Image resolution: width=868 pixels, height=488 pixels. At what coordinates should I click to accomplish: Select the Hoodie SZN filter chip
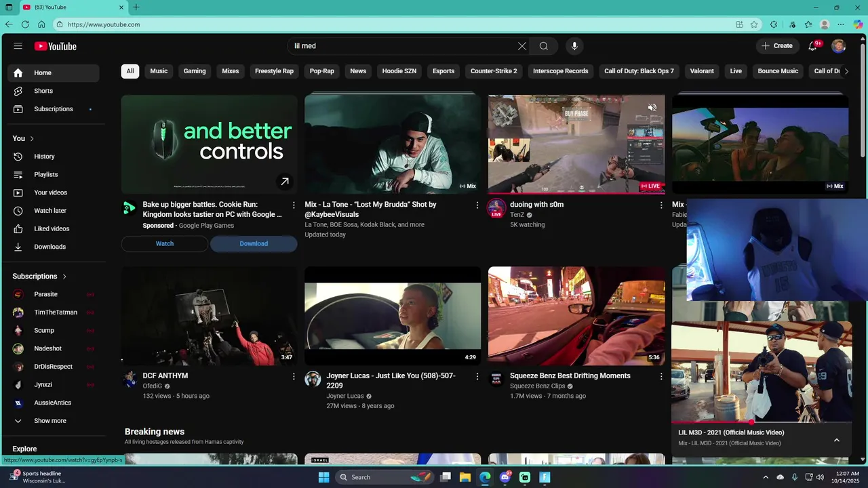(x=399, y=71)
